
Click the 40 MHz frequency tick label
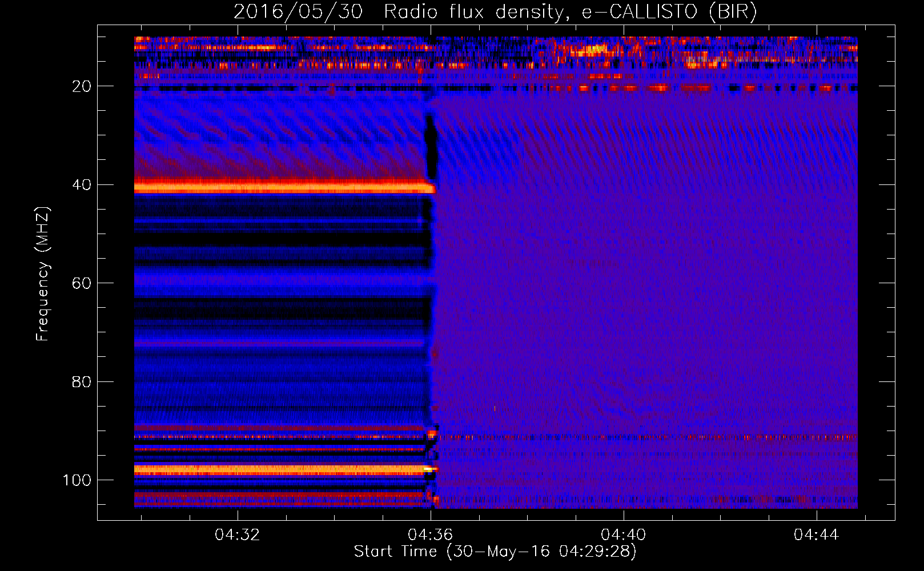pyautogui.click(x=82, y=185)
